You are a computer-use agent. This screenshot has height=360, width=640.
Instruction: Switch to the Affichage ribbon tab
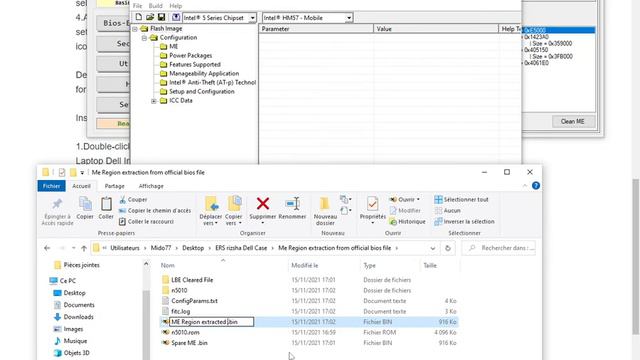(151, 186)
